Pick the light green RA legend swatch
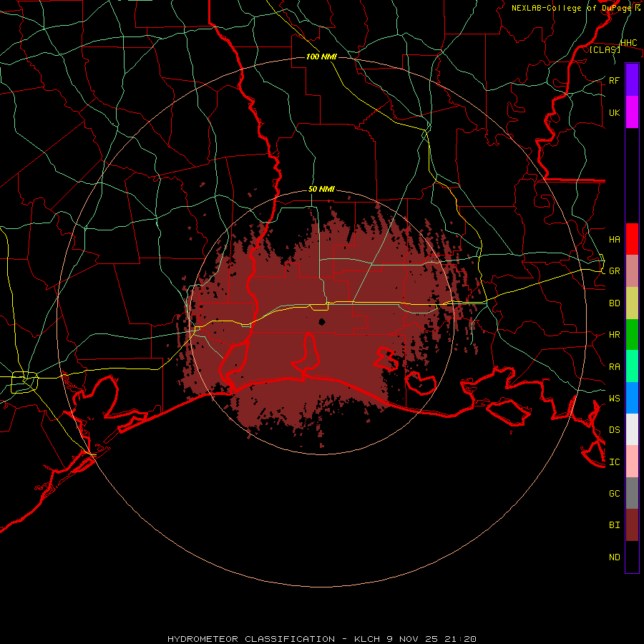This screenshot has width=644, height=644. [632, 366]
